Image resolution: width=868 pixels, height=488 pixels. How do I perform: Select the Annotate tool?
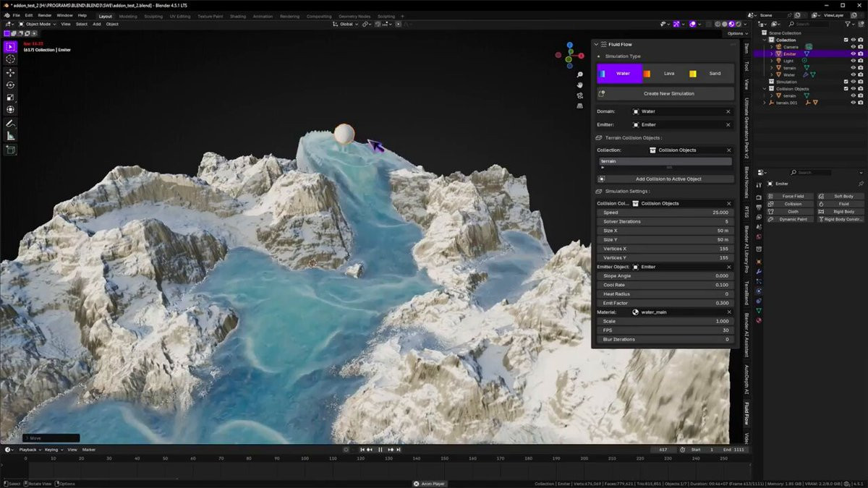point(10,124)
